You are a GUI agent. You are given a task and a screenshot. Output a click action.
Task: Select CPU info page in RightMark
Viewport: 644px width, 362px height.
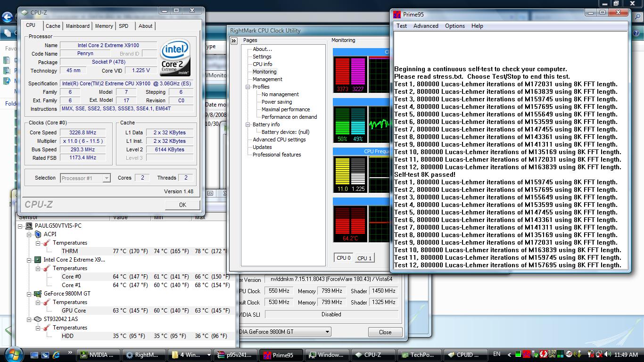click(x=263, y=64)
